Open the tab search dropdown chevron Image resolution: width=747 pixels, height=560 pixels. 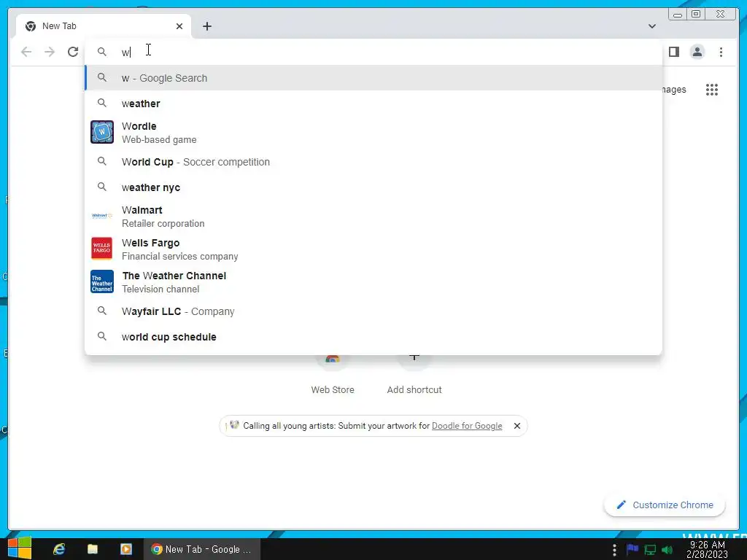tap(652, 26)
